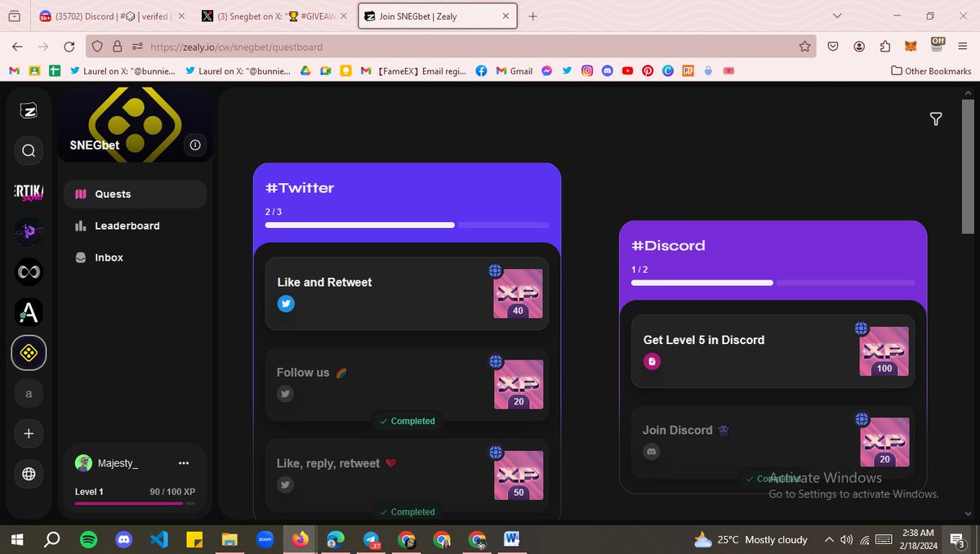
Task: Open Firefox application menu hamburger
Action: coord(963,47)
